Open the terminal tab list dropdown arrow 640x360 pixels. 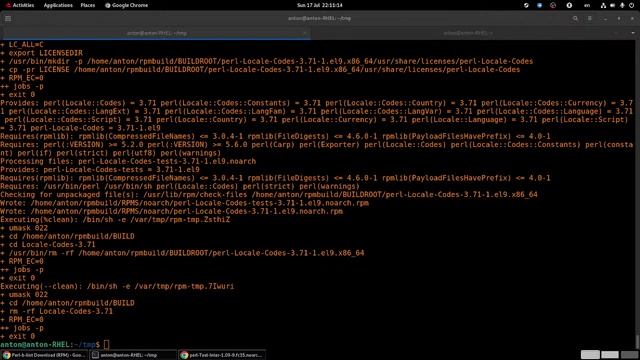tap(633, 33)
